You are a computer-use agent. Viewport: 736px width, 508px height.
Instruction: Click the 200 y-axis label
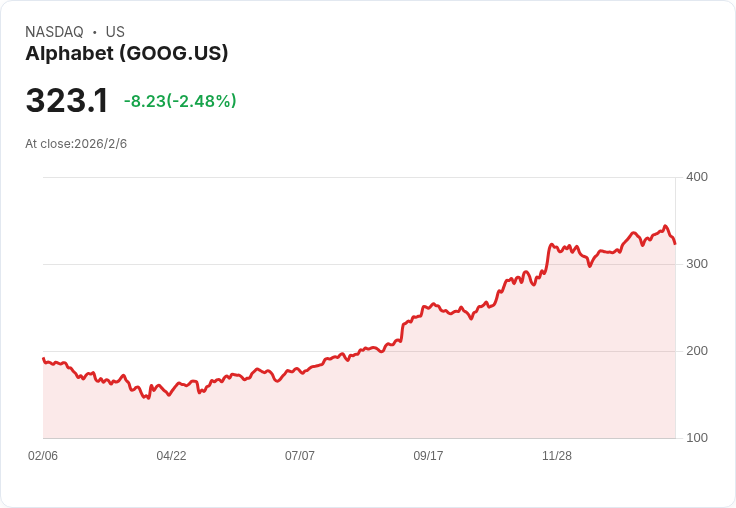click(696, 351)
